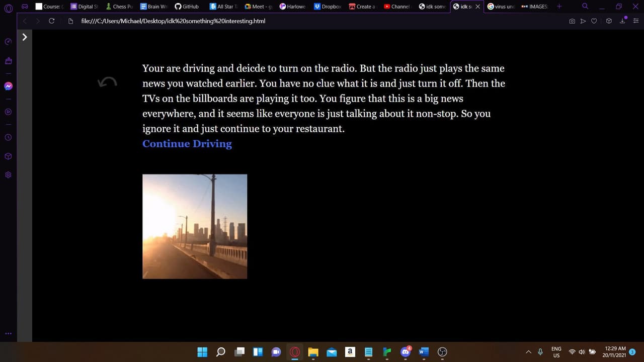Follow the Continue Driving link
The image size is (644, 362).
[x=187, y=144]
